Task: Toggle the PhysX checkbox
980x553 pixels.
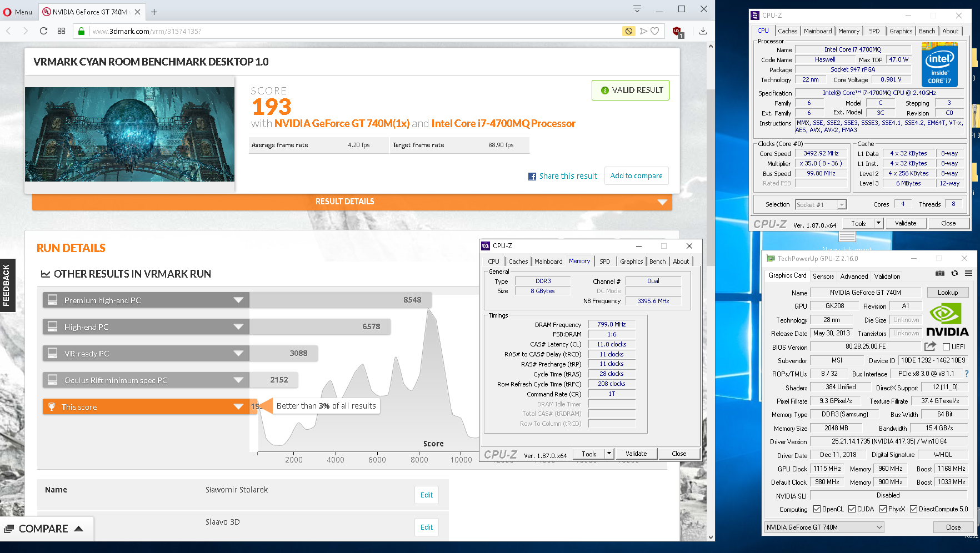Action: (883, 509)
